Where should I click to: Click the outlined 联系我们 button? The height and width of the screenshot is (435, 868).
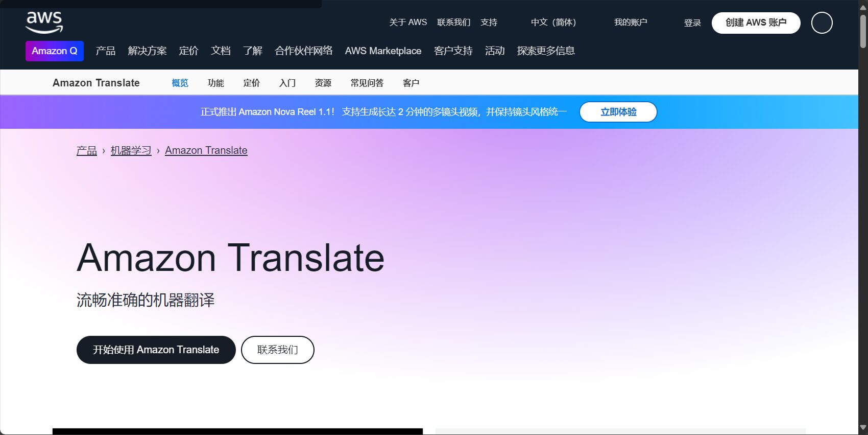click(x=278, y=350)
